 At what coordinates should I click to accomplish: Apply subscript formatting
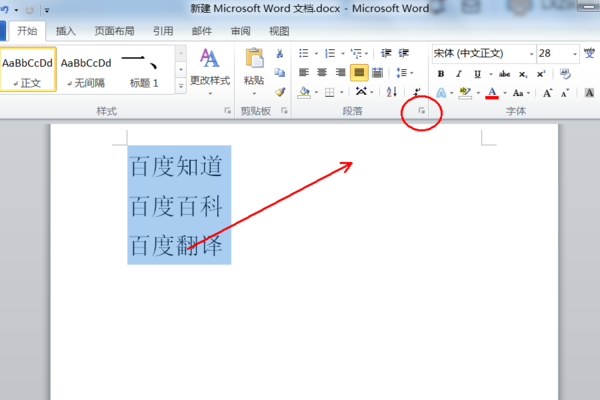tap(523, 74)
